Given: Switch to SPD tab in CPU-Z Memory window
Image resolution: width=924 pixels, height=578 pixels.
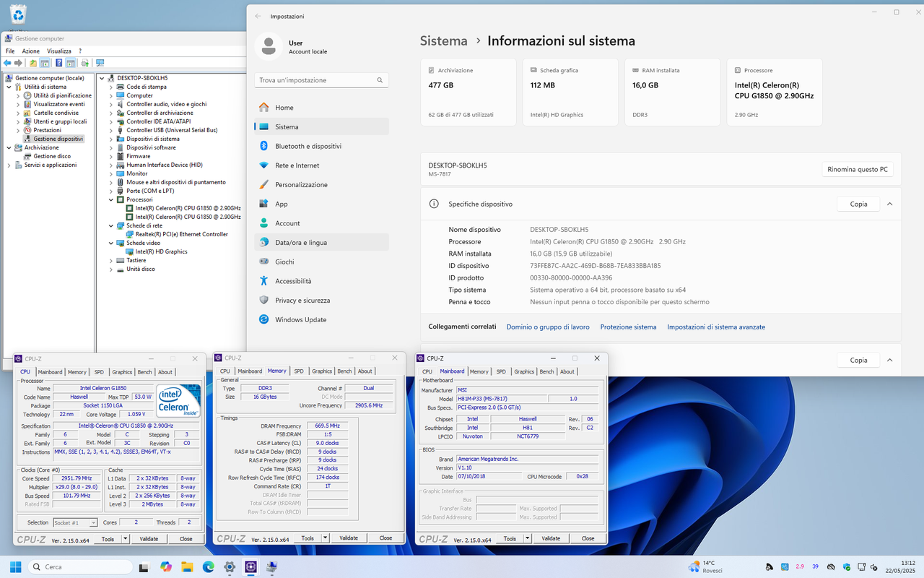Looking at the screenshot, I should 299,371.
